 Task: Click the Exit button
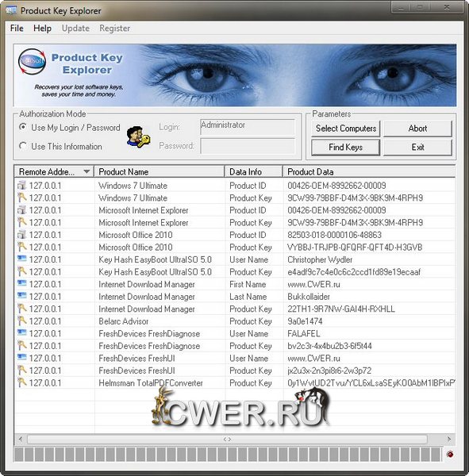(x=417, y=148)
